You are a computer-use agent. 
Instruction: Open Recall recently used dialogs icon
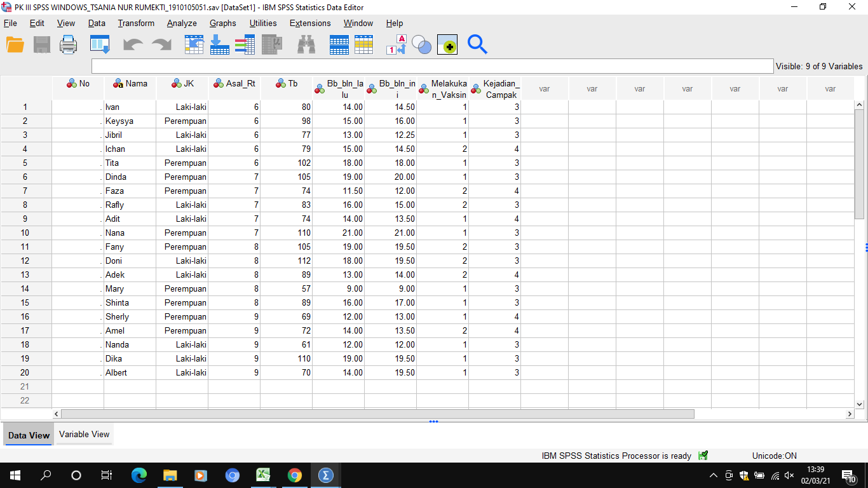pyautogui.click(x=100, y=44)
